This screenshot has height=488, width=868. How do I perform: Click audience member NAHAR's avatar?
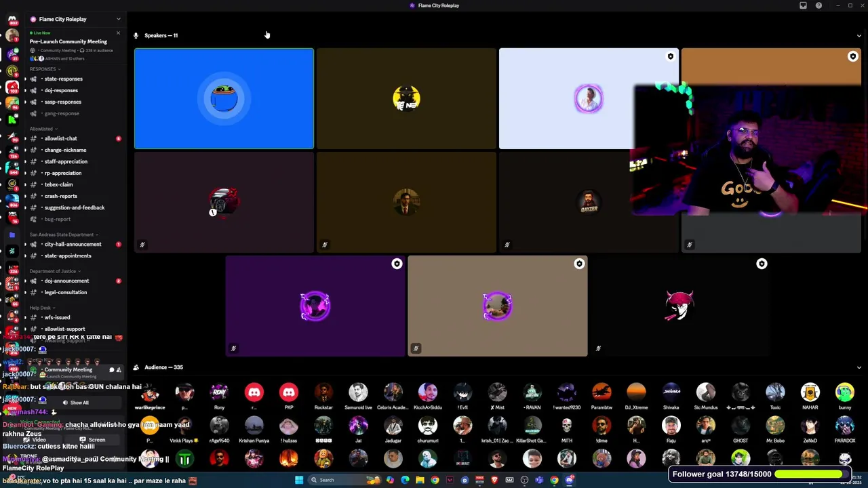[810, 392]
